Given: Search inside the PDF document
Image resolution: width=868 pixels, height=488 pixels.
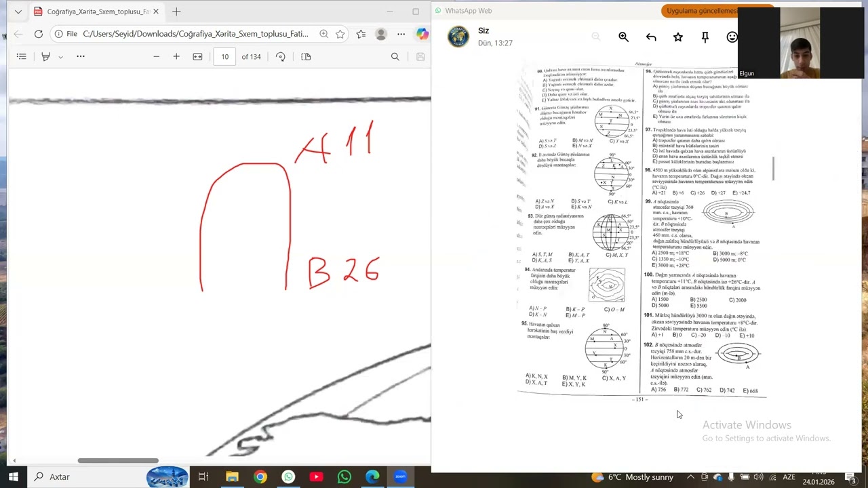Looking at the screenshot, I should click(395, 57).
